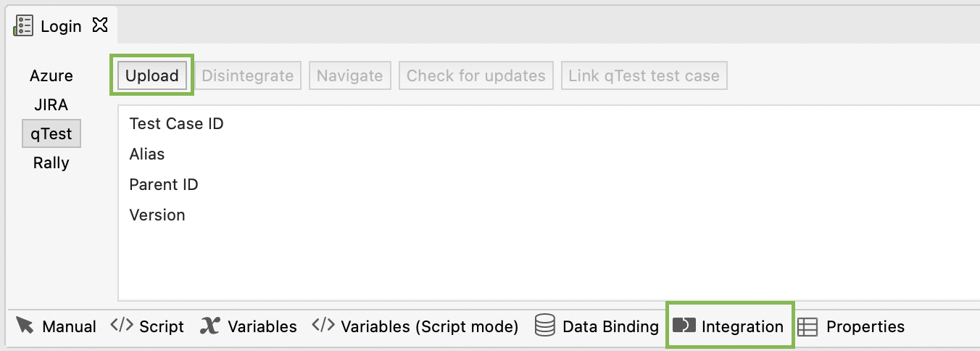Click the Login test case file icon
This screenshot has height=351, width=980.
pyautogui.click(x=23, y=25)
